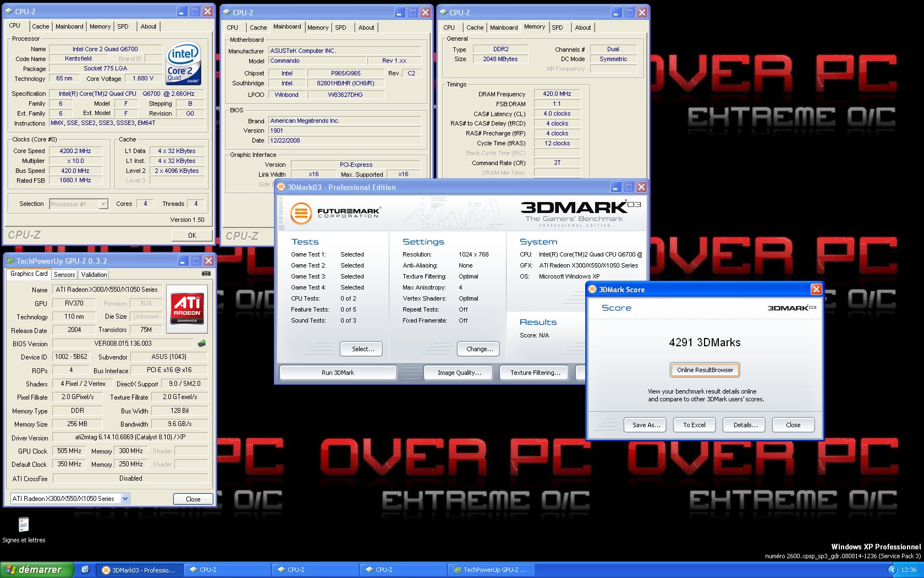Open Texture Filtering... button
The height and width of the screenshot is (578, 924).
(x=535, y=373)
